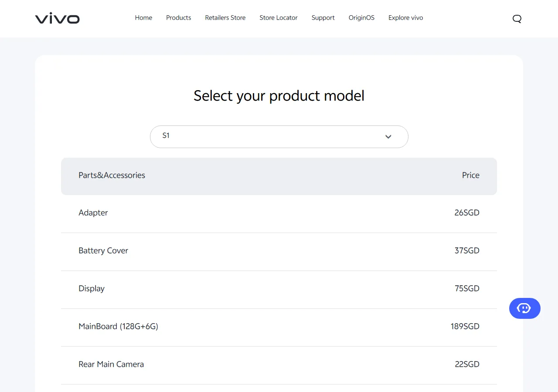558x392 pixels.
Task: Select the Adapter row label
Action: pyautogui.click(x=93, y=213)
